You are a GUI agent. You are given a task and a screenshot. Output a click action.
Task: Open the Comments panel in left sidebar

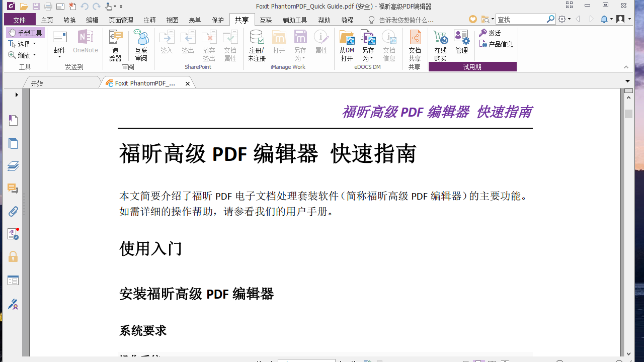click(13, 189)
